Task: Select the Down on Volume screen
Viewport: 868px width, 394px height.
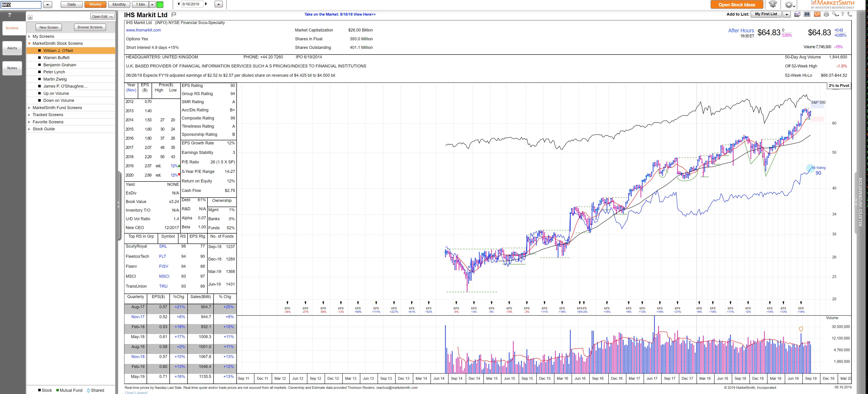Action: click(x=71, y=100)
